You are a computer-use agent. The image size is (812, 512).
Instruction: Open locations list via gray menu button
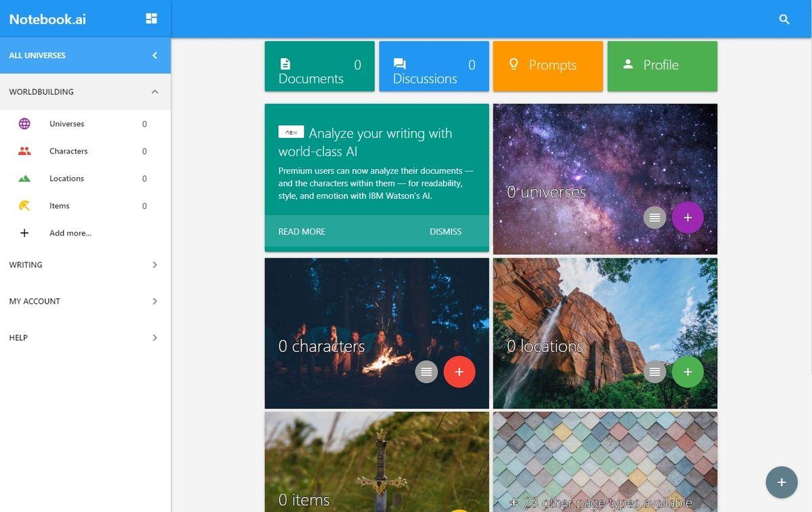(654, 371)
